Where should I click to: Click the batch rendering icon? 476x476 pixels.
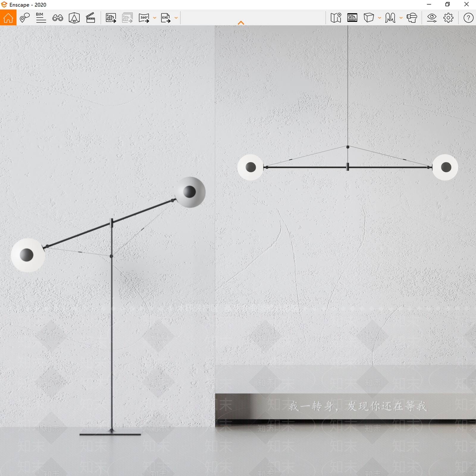point(127,18)
